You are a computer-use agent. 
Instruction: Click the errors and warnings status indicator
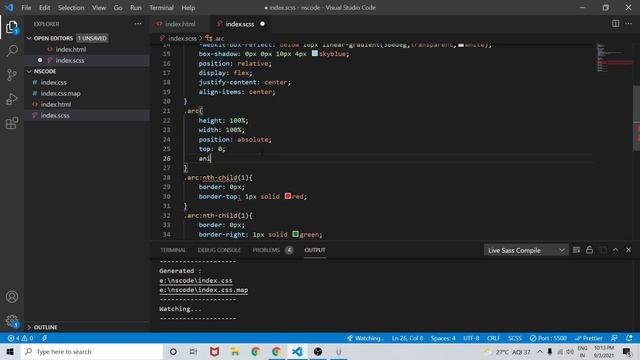click(x=20, y=338)
